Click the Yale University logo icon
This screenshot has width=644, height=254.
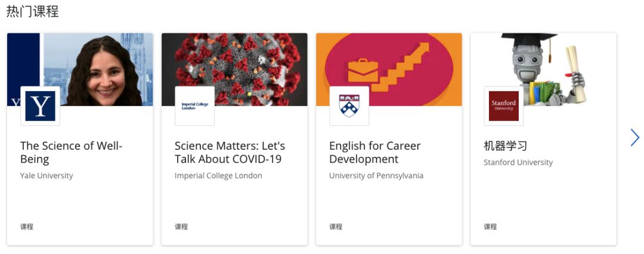(41, 106)
